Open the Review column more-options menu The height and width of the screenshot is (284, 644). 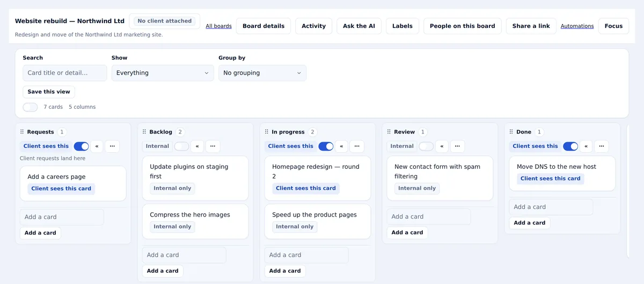pyautogui.click(x=457, y=146)
